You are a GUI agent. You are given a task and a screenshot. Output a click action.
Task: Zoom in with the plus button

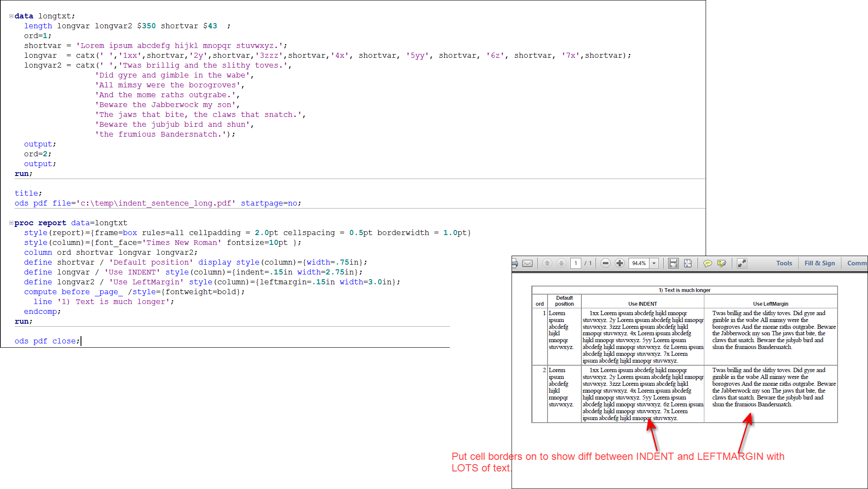[620, 263]
